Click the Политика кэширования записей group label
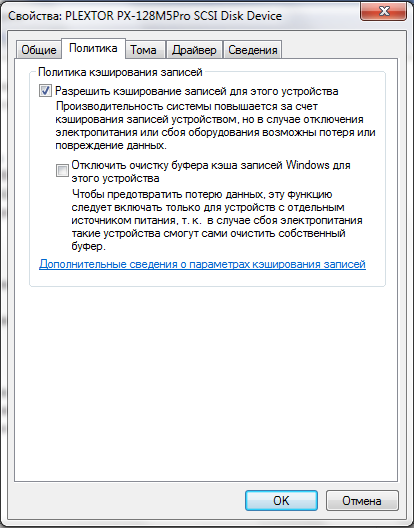This screenshot has width=414, height=528. 120,72
